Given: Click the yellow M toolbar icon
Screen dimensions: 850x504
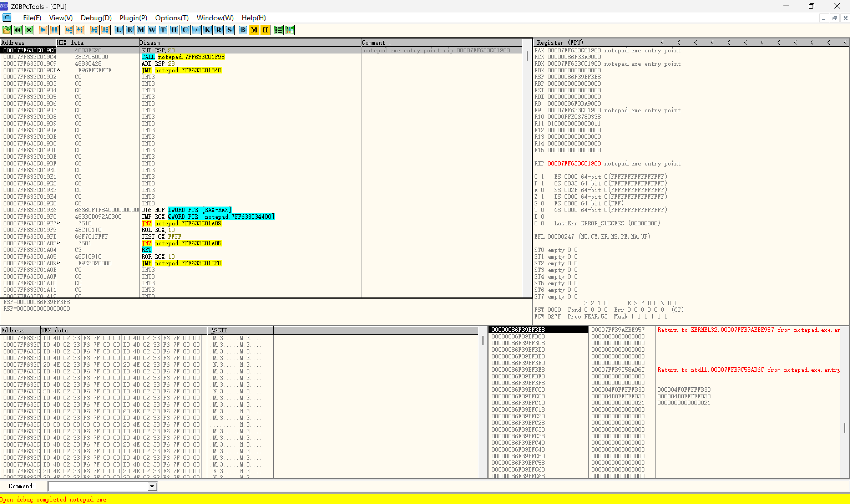Looking at the screenshot, I should [x=254, y=30].
